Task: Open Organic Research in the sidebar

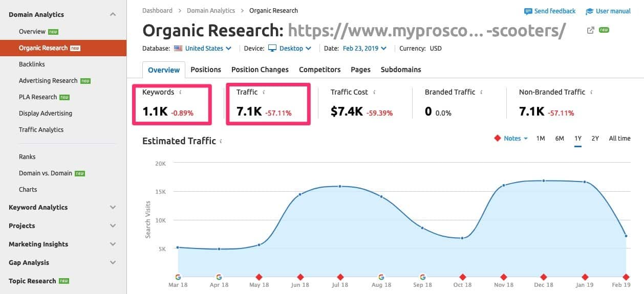Action: pyautogui.click(x=63, y=48)
